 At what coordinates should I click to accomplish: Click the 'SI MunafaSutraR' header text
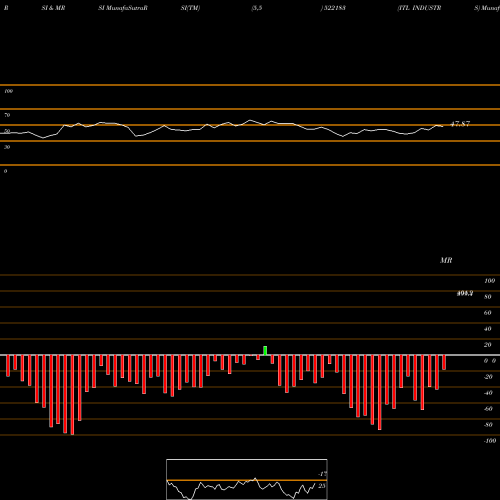coord(123,8)
